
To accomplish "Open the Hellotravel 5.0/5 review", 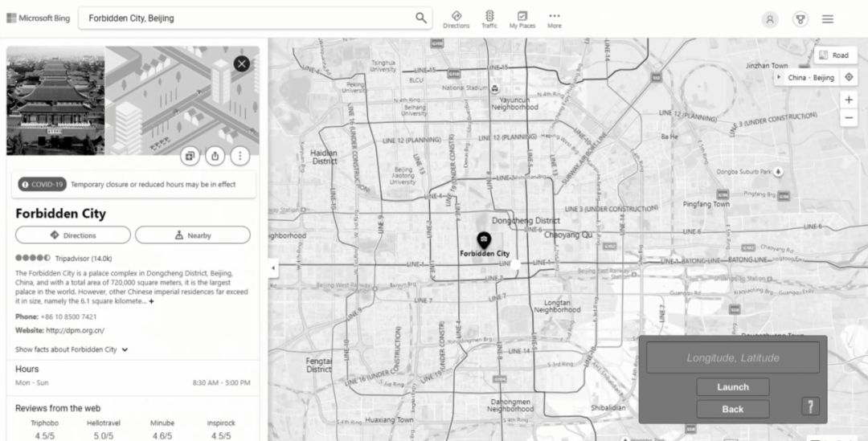I will [x=104, y=430].
